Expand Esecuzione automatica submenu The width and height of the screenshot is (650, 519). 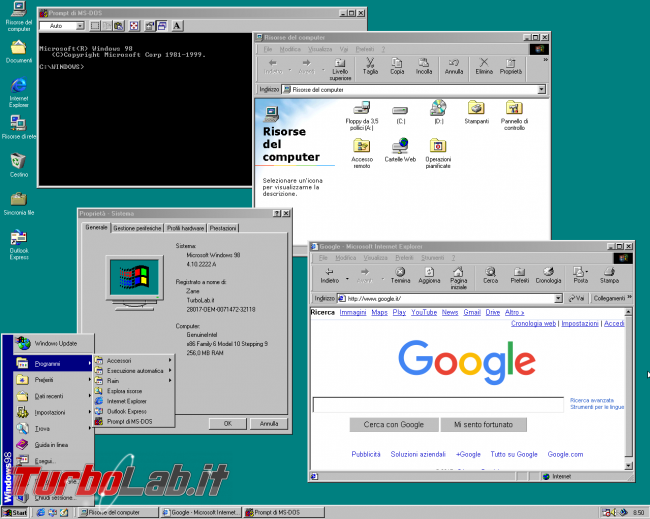pyautogui.click(x=133, y=371)
